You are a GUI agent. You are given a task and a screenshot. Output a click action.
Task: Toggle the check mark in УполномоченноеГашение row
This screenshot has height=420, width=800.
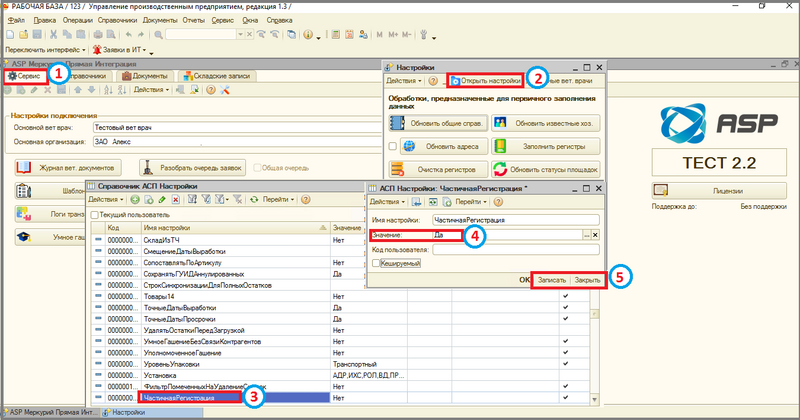(x=565, y=353)
